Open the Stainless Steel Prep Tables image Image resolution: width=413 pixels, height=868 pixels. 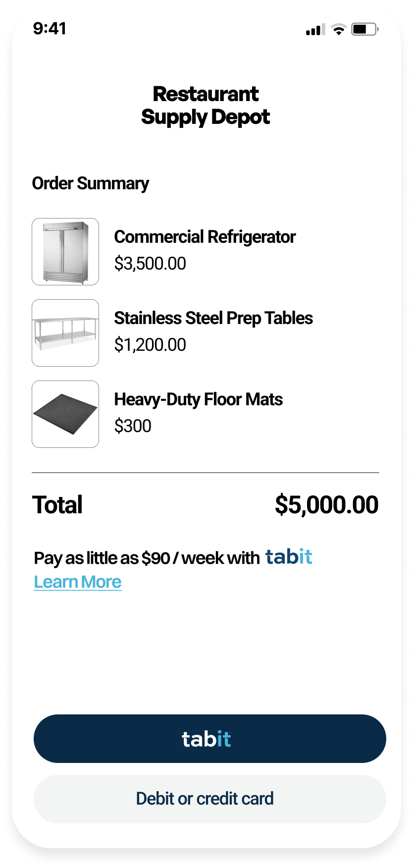pyautogui.click(x=65, y=333)
